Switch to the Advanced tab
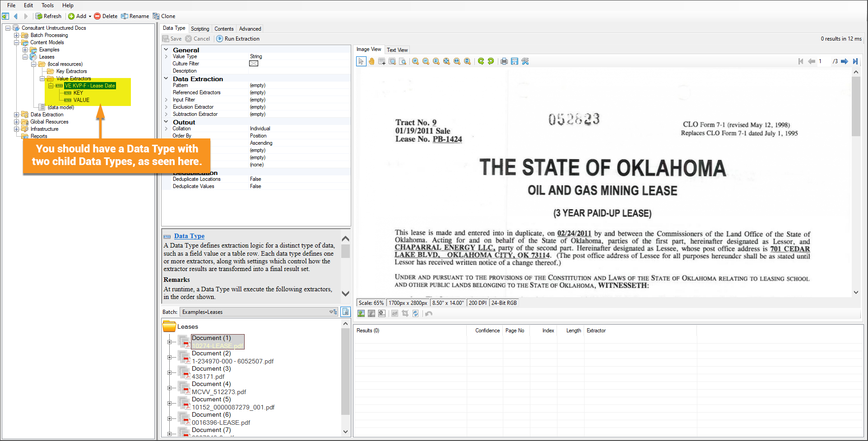Viewport: 868px width, 441px height. coord(250,28)
